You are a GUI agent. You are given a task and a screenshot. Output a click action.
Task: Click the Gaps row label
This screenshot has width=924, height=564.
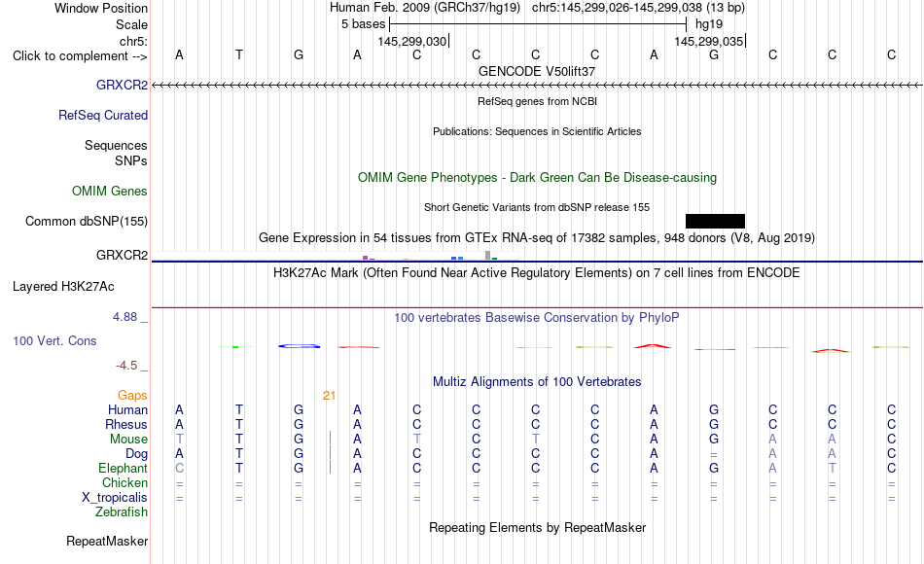click(132, 396)
